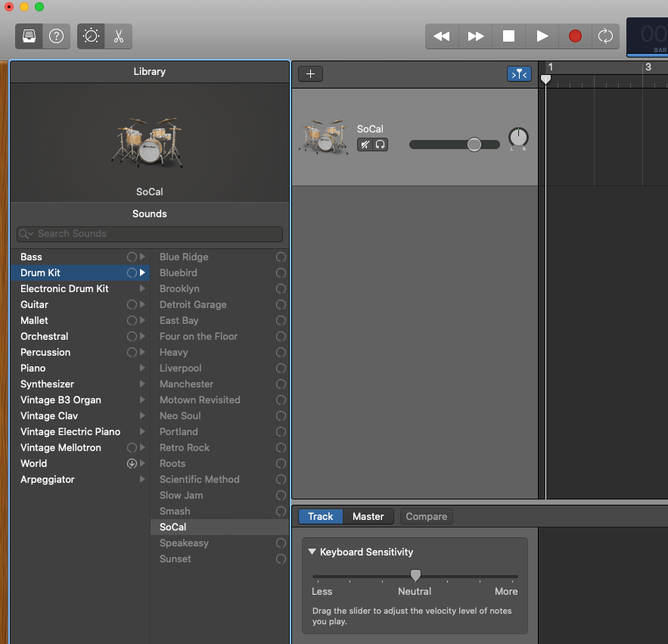The image size is (668, 644).
Task: Select the Drum Kit category
Action: pyautogui.click(x=80, y=272)
